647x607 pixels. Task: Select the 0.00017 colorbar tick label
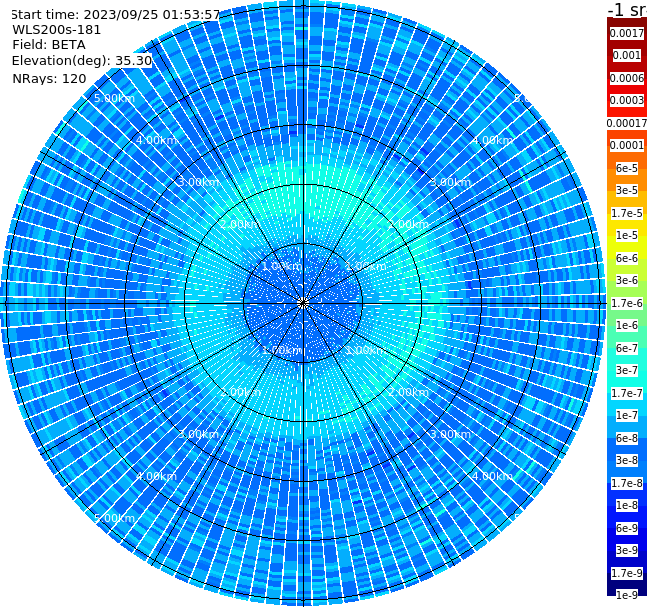(x=626, y=123)
